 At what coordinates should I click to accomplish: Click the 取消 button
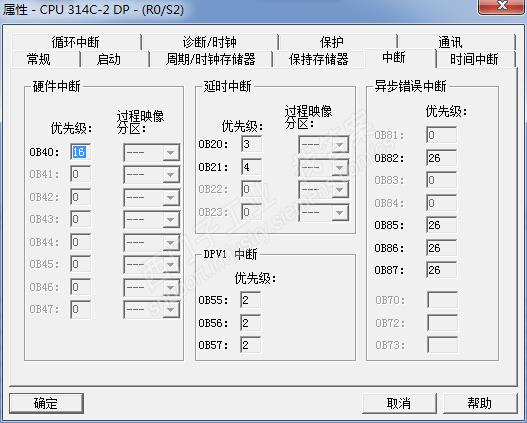pyautogui.click(x=399, y=403)
